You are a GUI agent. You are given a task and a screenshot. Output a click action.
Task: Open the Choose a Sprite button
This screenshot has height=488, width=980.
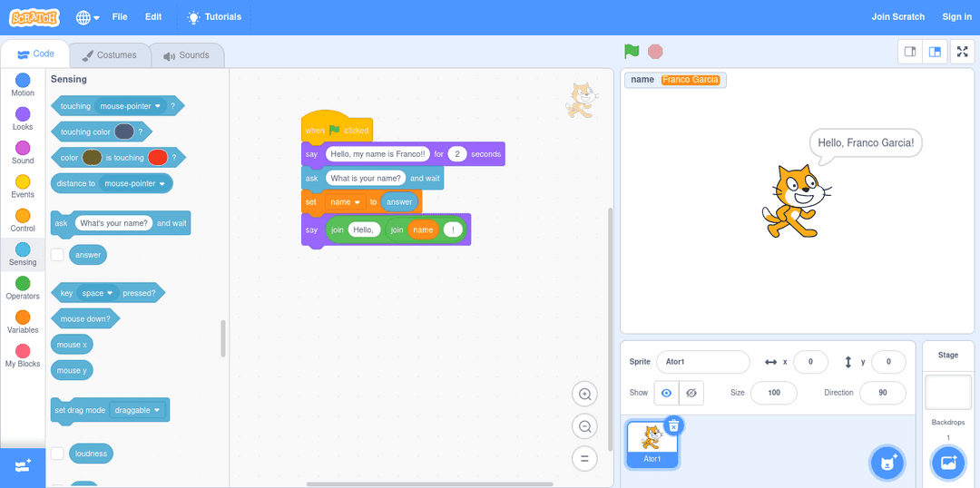click(x=887, y=463)
